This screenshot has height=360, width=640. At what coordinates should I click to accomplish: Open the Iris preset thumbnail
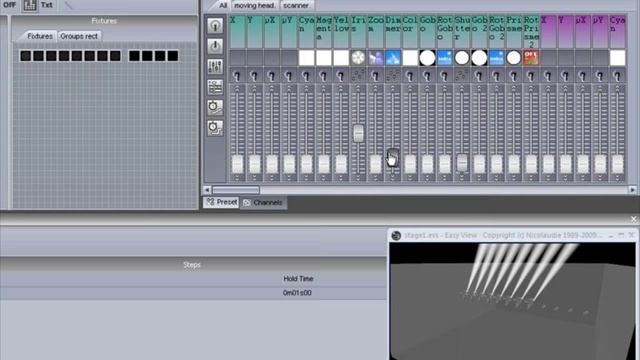pos(358,58)
